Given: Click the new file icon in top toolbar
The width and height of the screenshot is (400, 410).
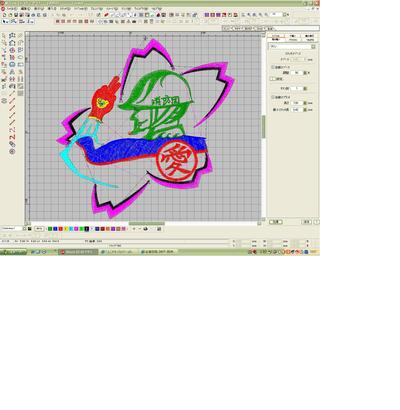Looking at the screenshot, I should coord(5,15).
